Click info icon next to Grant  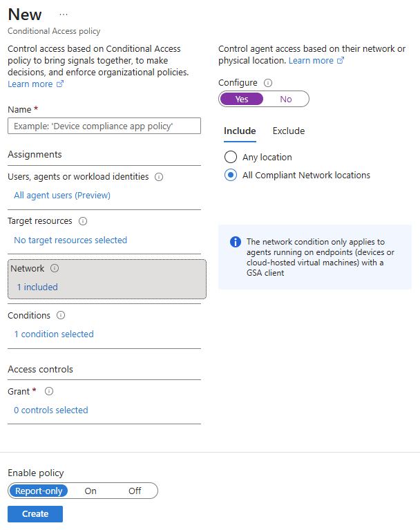[49, 391]
